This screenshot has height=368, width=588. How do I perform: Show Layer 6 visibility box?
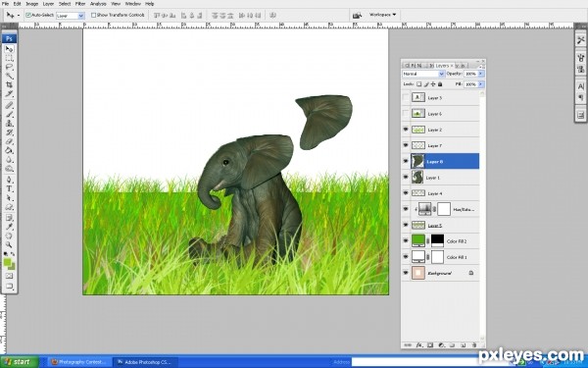(406, 114)
